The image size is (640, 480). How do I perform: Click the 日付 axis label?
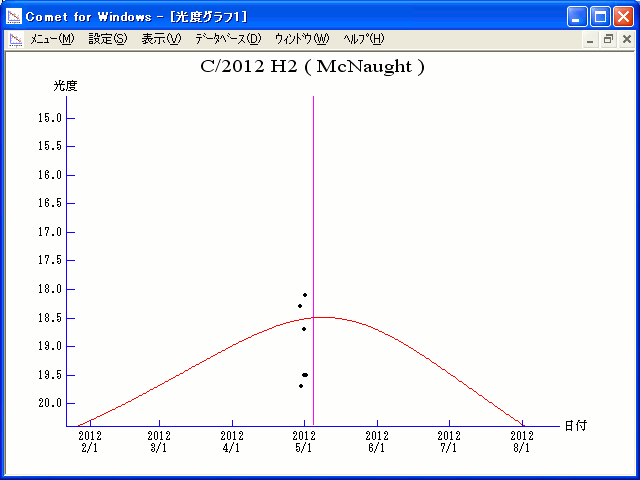point(576,426)
